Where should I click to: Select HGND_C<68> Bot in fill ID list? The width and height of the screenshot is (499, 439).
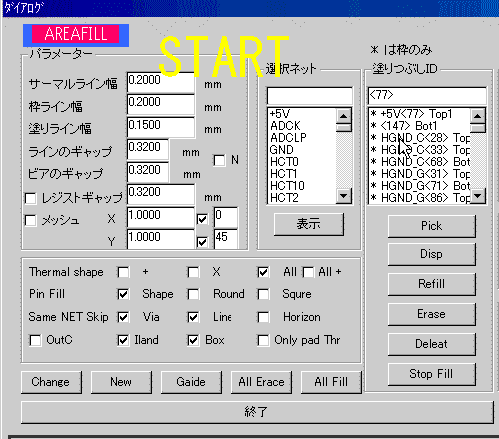point(420,162)
